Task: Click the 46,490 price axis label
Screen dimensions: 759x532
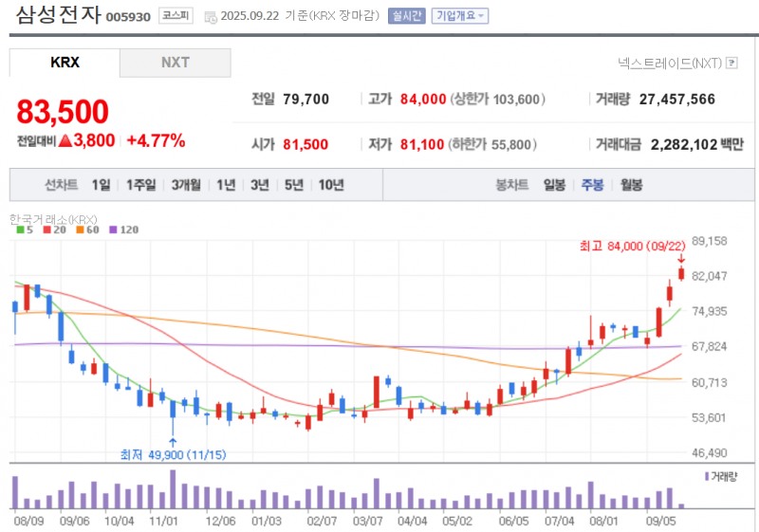Action: click(x=709, y=453)
